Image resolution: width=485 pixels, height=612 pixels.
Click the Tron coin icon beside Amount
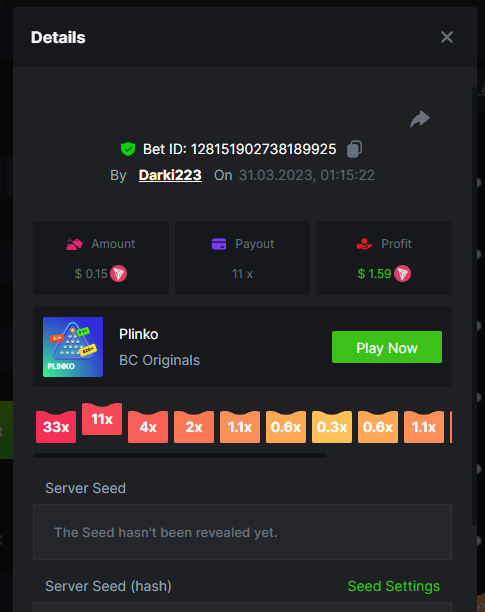118,274
